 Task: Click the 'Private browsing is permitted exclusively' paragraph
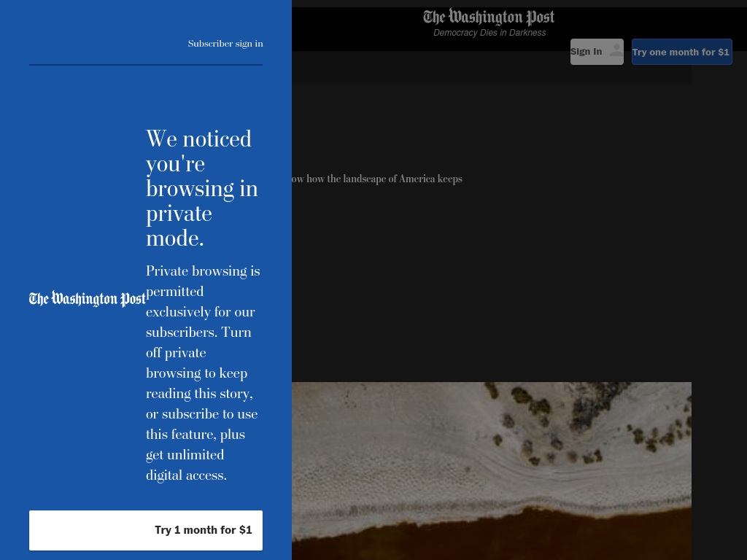(x=203, y=373)
